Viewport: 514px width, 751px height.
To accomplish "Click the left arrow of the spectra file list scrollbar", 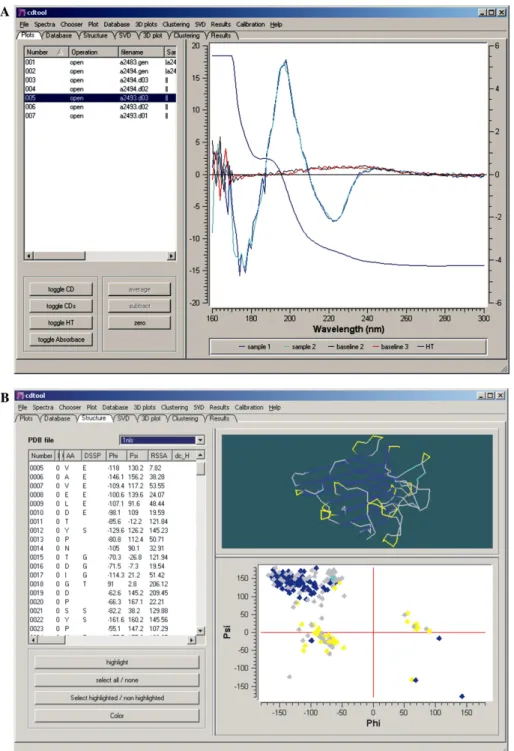I will (x=29, y=256).
